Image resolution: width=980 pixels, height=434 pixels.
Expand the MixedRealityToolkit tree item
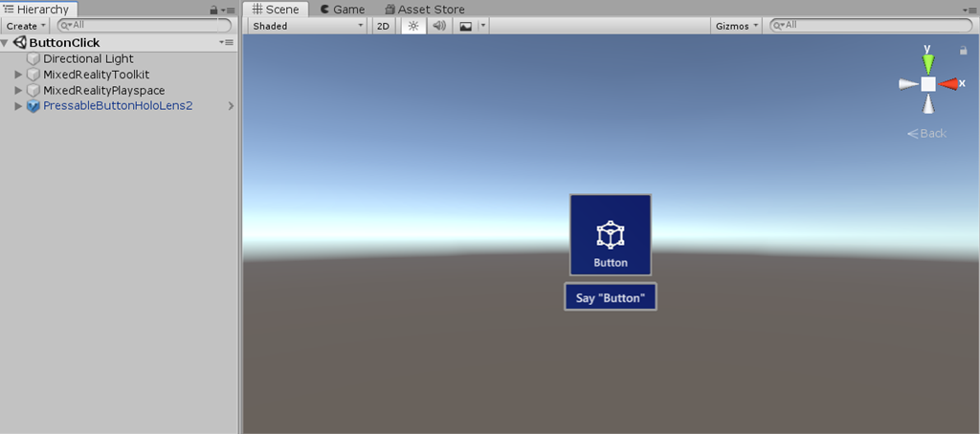click(x=18, y=75)
